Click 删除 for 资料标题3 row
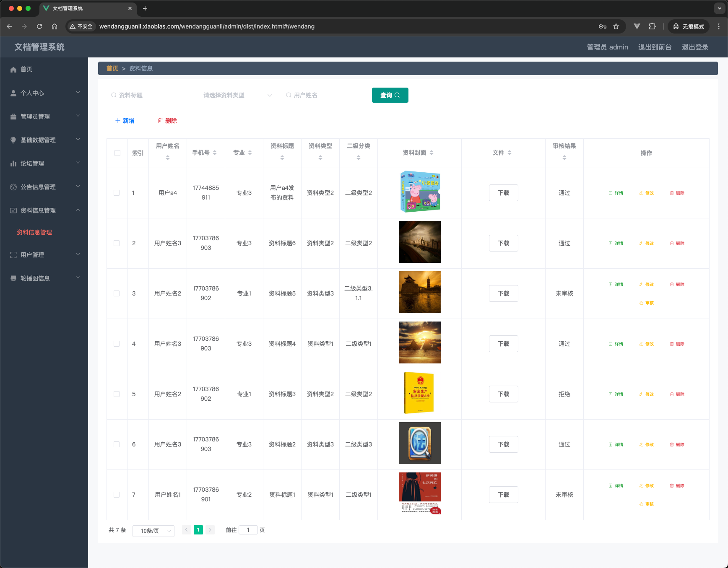Viewport: 728px width, 568px height. 677,394
